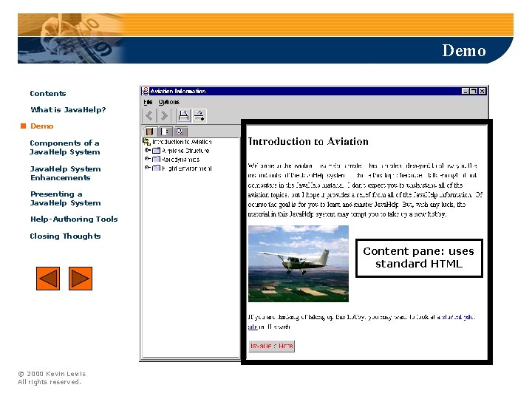Open the File menu
The width and height of the screenshot is (532, 399).
click(x=148, y=102)
